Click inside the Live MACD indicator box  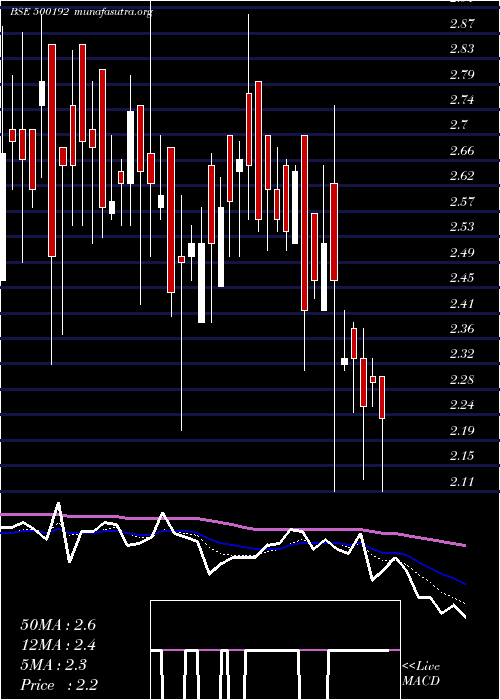(x=275, y=650)
